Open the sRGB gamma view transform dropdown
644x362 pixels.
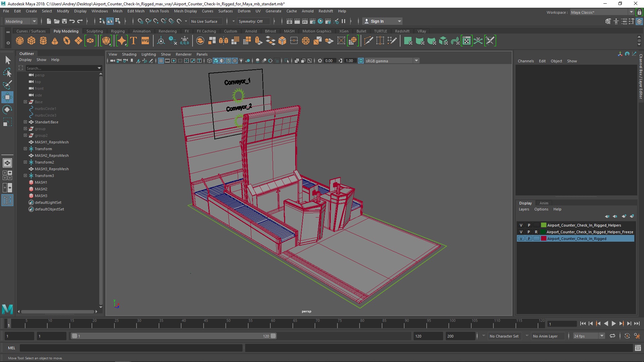pyautogui.click(x=391, y=61)
